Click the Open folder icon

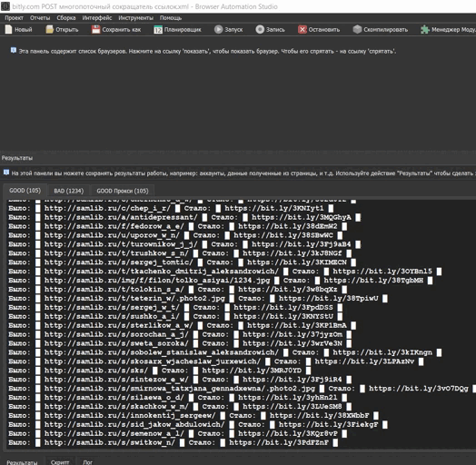click(x=49, y=29)
